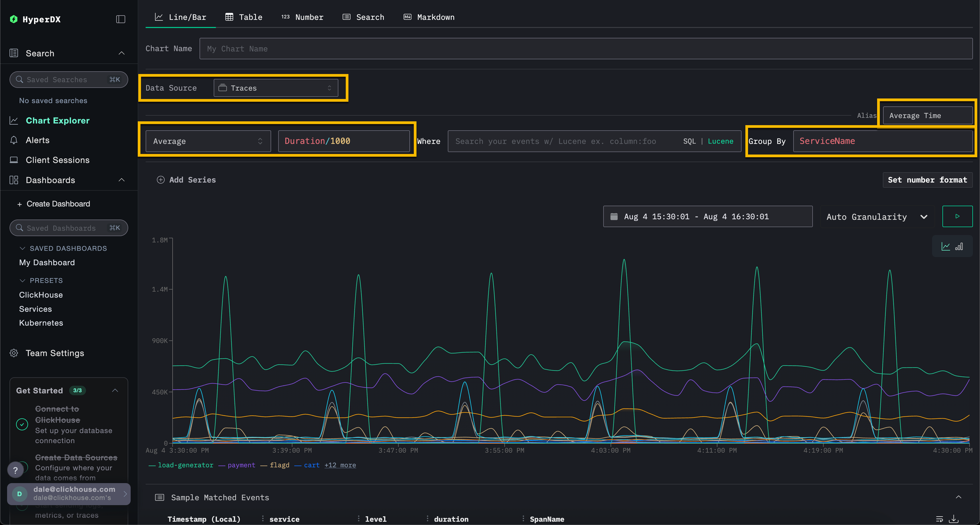This screenshot has width=980, height=525.
Task: Open the Data Source dropdown showing Traces
Action: click(276, 88)
